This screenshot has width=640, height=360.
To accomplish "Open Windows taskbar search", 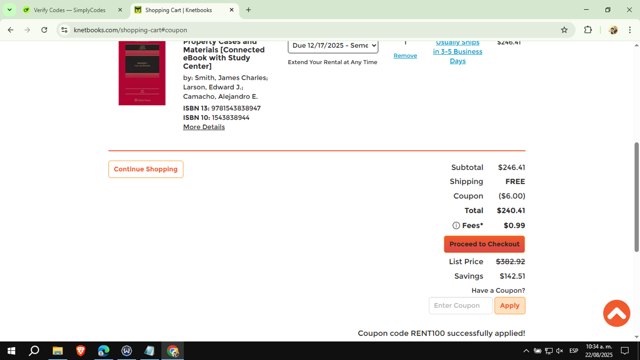I will 34,351.
